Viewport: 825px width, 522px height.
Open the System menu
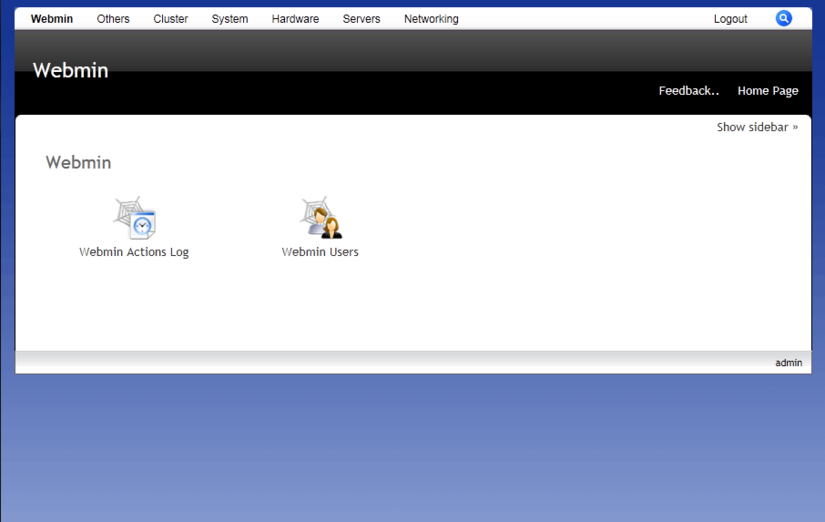click(229, 19)
